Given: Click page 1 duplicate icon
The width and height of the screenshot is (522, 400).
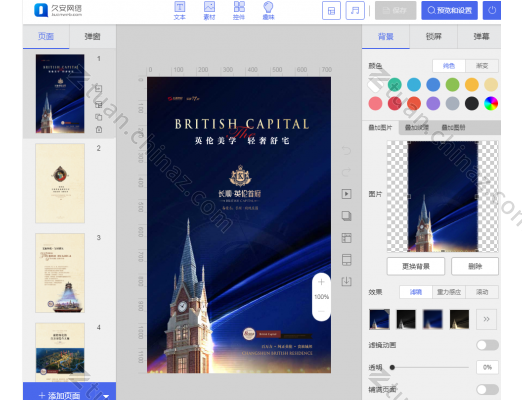Looking at the screenshot, I should (x=99, y=117).
